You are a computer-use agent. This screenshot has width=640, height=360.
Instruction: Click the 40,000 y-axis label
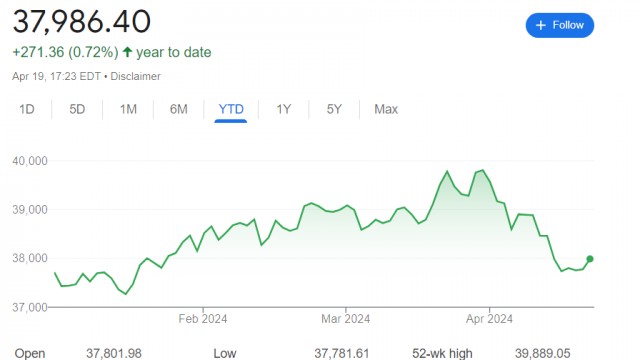coord(30,161)
